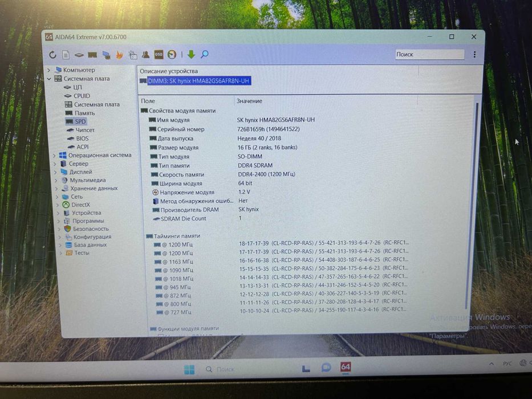Open the chat icon on the taskbar

click(326, 368)
